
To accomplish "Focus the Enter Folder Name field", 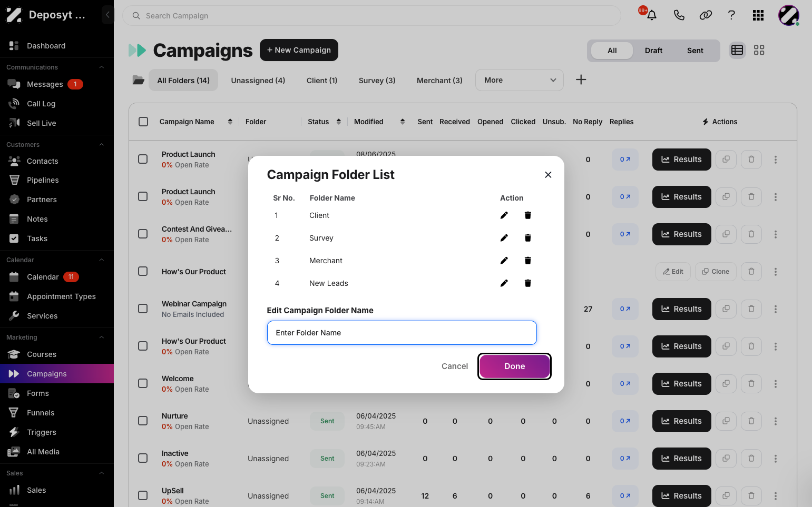I will pos(402,333).
